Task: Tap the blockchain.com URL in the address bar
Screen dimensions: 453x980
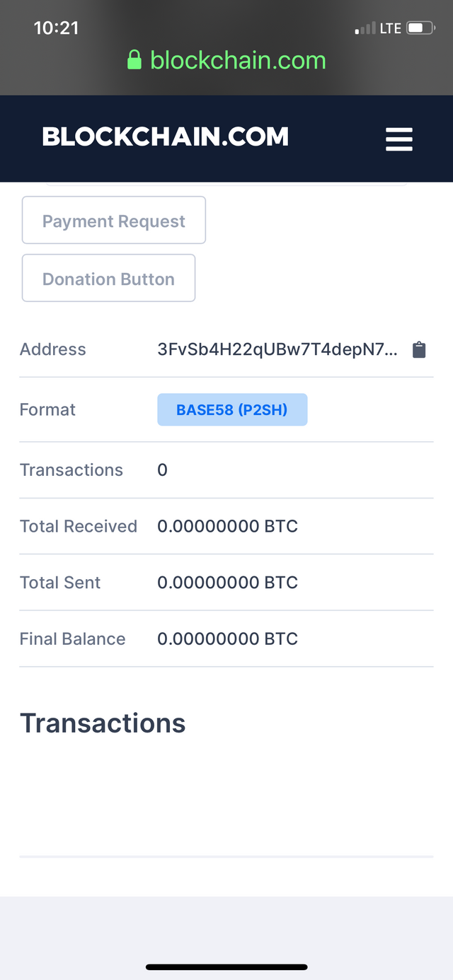Action: pyautogui.click(x=238, y=60)
